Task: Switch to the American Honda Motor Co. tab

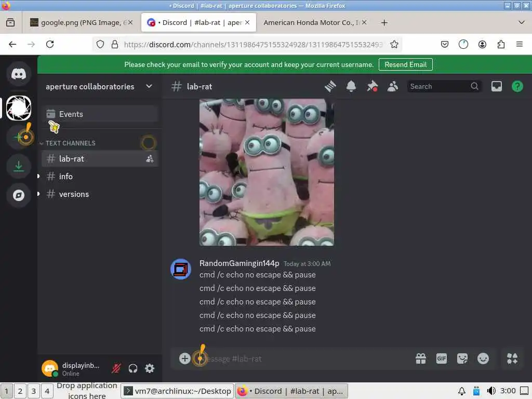Action: pyautogui.click(x=315, y=22)
